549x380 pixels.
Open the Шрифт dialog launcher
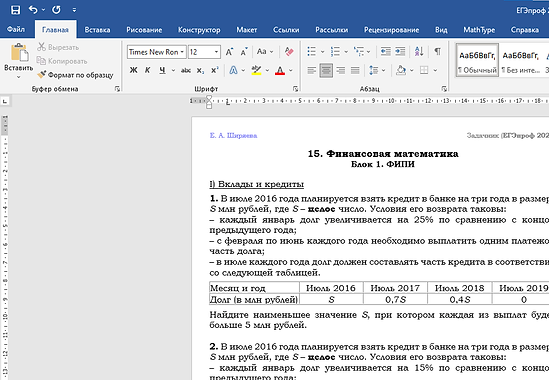(296, 89)
